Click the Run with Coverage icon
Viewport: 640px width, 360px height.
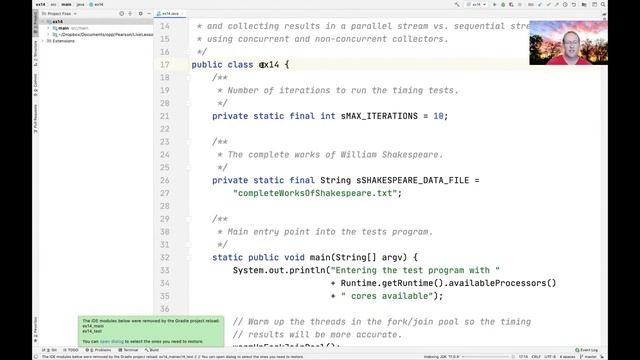pos(511,4)
